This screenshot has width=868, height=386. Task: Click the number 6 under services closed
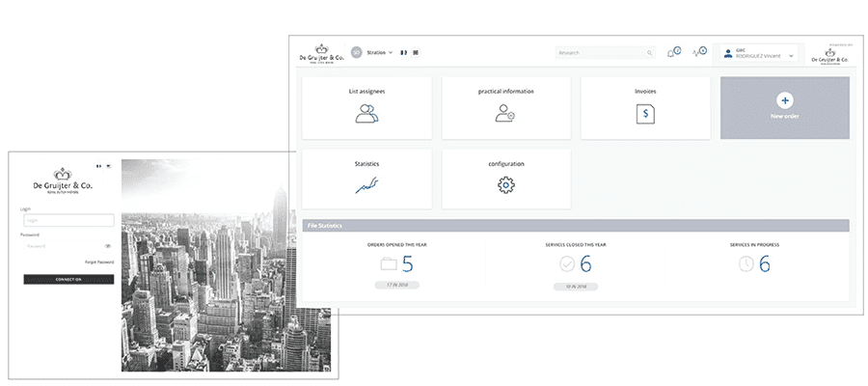pos(585,264)
